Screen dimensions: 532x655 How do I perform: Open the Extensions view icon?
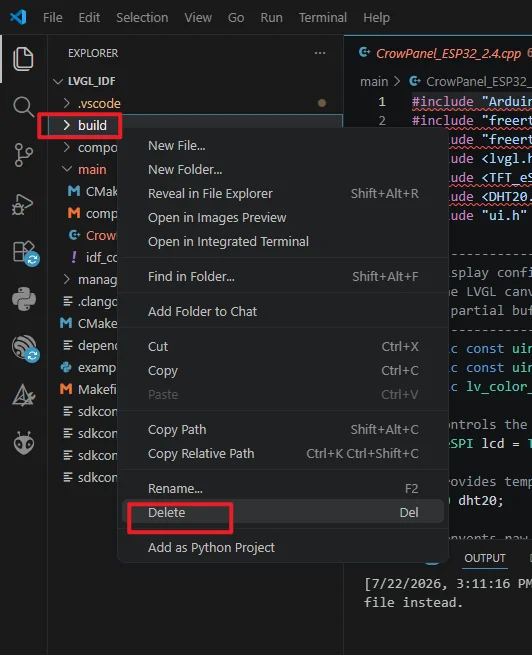click(25, 253)
